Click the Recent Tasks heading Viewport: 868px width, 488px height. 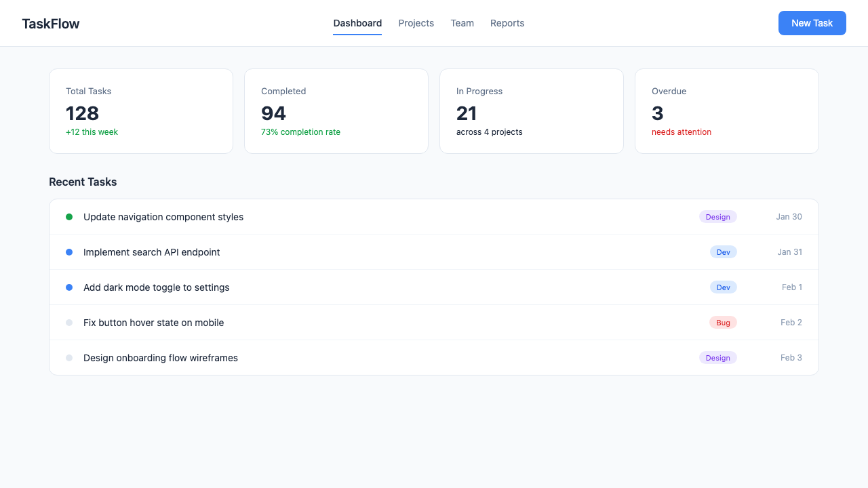[x=83, y=182]
